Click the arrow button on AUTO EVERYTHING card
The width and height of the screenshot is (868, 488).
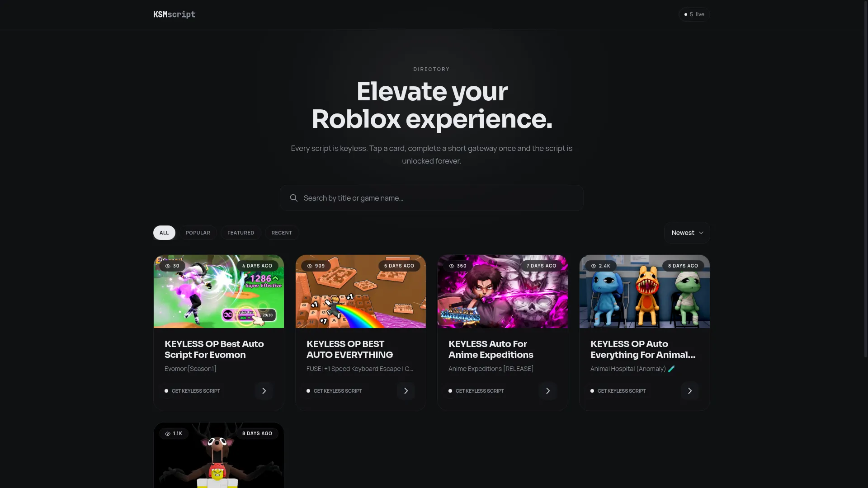click(406, 391)
